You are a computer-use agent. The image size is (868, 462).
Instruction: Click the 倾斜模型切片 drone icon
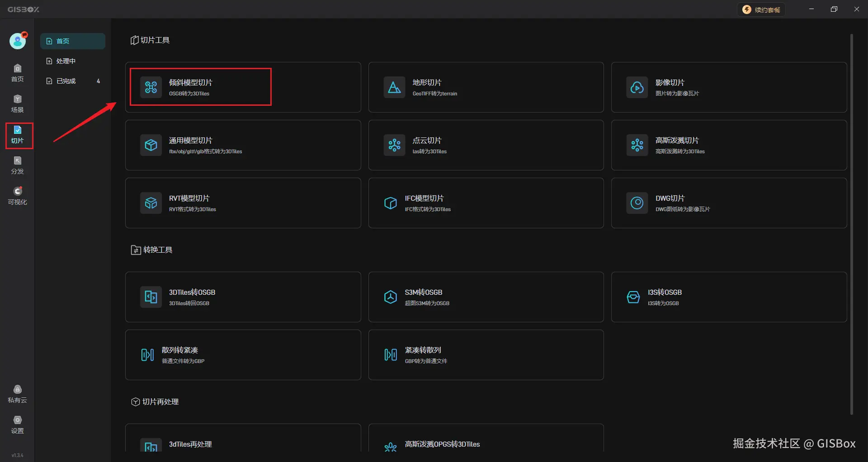click(151, 87)
